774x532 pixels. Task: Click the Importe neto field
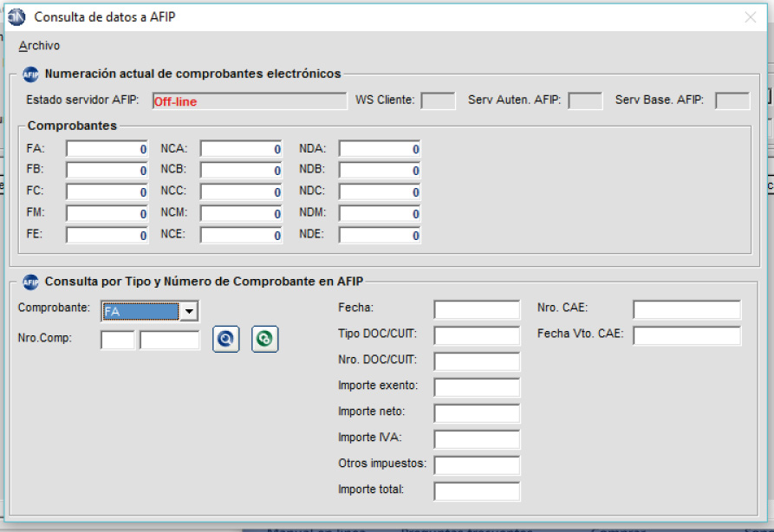[x=477, y=413]
